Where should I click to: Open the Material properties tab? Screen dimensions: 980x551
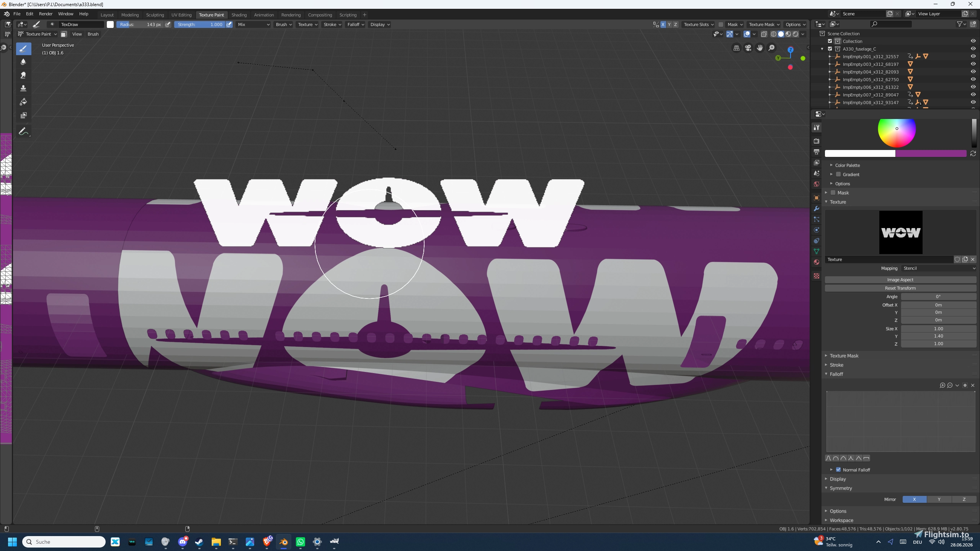pos(817,262)
